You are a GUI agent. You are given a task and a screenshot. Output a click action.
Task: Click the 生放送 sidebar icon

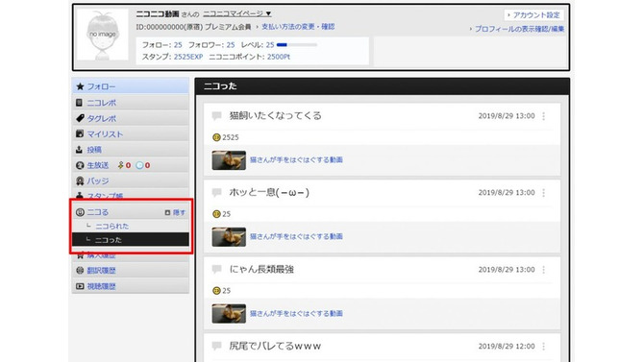tap(80, 165)
